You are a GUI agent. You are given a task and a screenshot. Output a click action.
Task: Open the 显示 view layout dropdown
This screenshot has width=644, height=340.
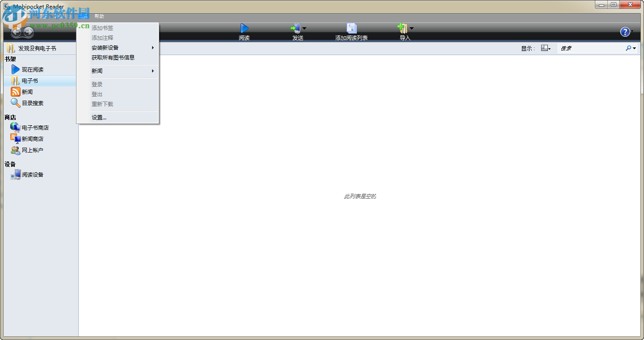click(x=546, y=48)
